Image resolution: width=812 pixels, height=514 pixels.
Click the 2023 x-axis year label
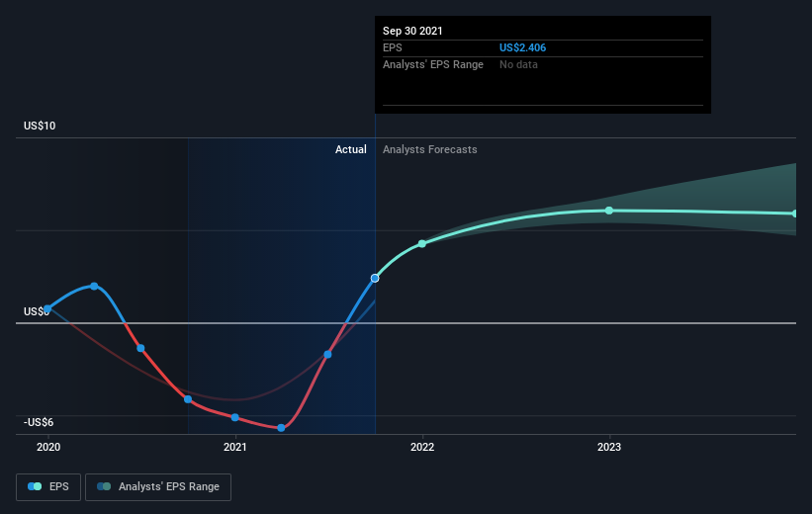pyautogui.click(x=609, y=447)
